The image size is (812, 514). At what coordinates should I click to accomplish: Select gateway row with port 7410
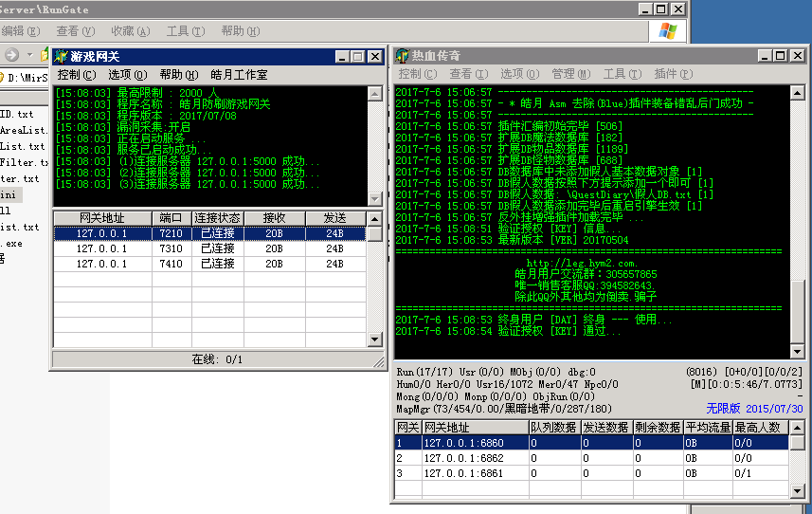click(x=209, y=264)
